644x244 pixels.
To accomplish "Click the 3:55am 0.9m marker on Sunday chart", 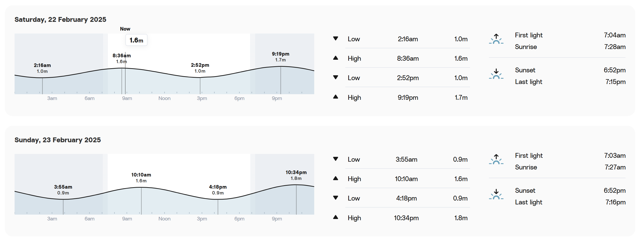I will (63, 190).
